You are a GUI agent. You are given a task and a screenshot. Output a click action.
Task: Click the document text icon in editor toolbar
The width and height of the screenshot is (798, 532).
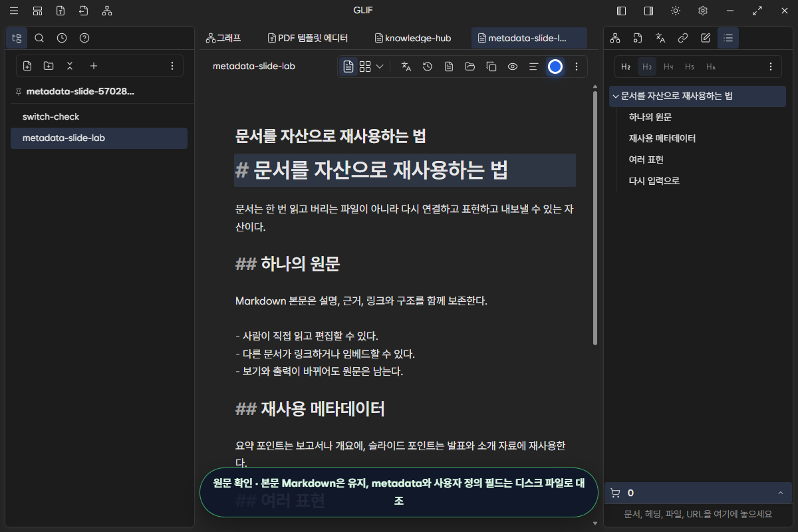(449, 66)
